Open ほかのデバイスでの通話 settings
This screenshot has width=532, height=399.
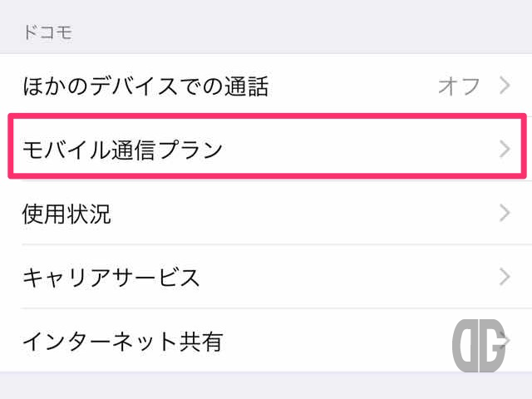point(266,86)
